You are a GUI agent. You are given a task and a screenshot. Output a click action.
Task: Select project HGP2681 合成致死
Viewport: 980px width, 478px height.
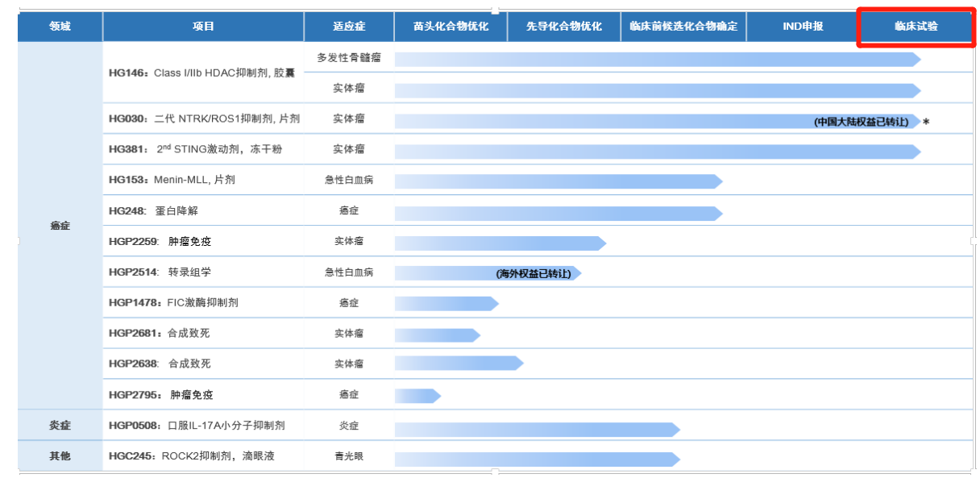point(160,333)
